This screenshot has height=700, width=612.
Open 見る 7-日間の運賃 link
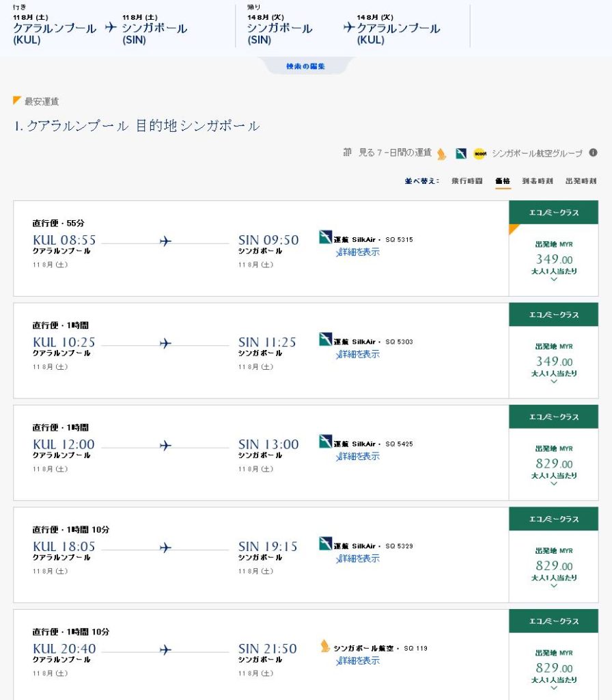(x=395, y=152)
